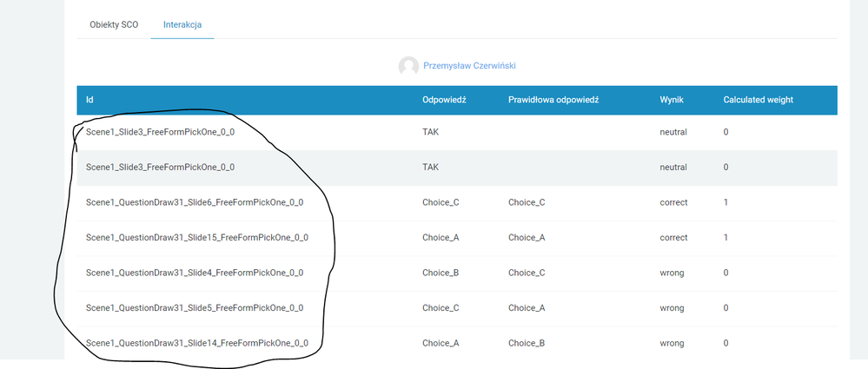Image resolution: width=868 pixels, height=369 pixels.
Task: Open the Przemysław Czerwiński profile link
Action: click(469, 66)
